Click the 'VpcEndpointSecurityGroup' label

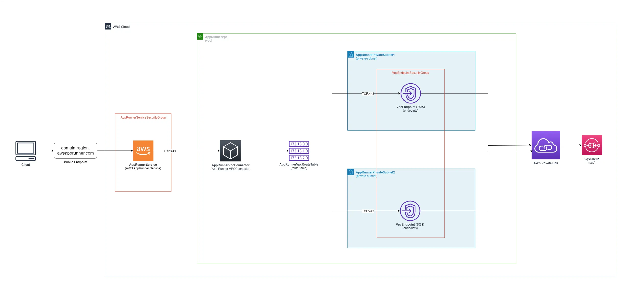[411, 73]
